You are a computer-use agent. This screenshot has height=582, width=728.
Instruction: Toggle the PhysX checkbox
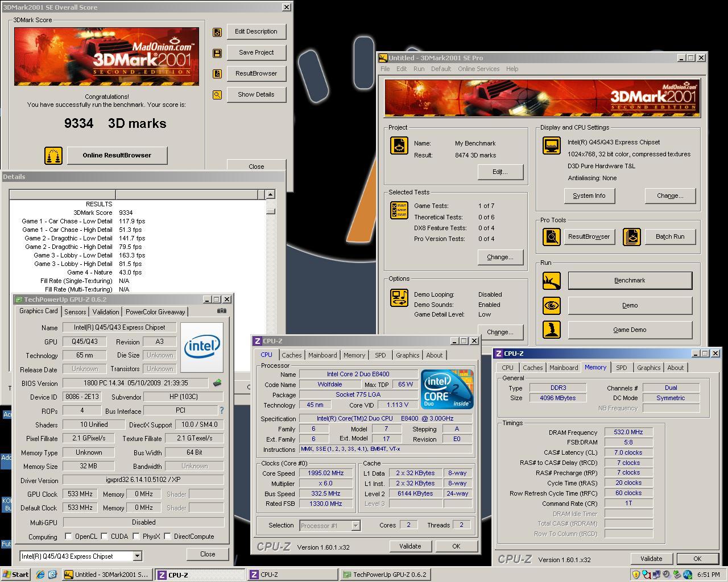[136, 537]
